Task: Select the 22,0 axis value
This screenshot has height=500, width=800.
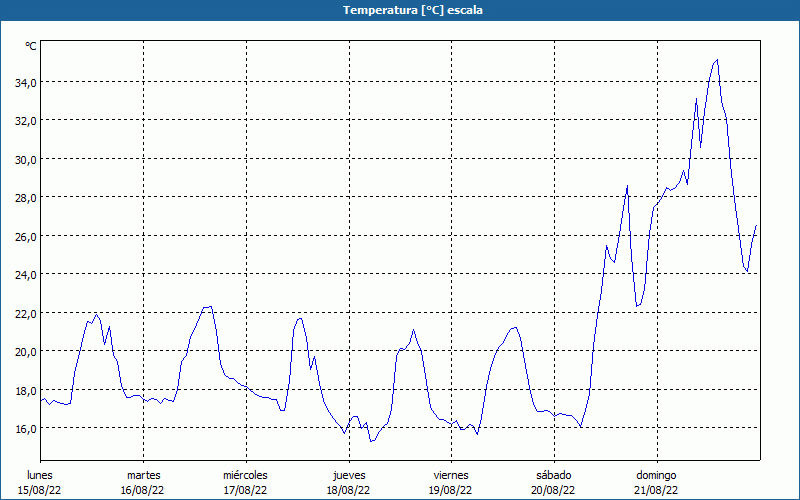Action: pos(26,313)
